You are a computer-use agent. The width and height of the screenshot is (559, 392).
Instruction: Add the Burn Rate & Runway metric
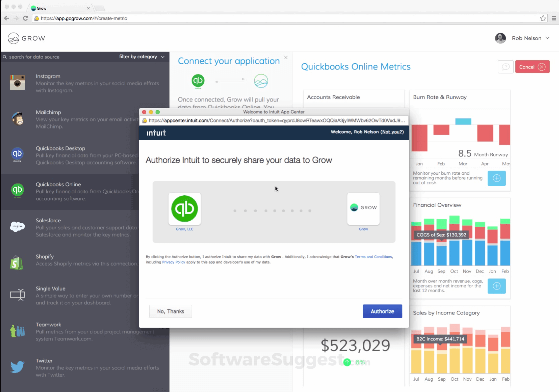pyautogui.click(x=496, y=178)
